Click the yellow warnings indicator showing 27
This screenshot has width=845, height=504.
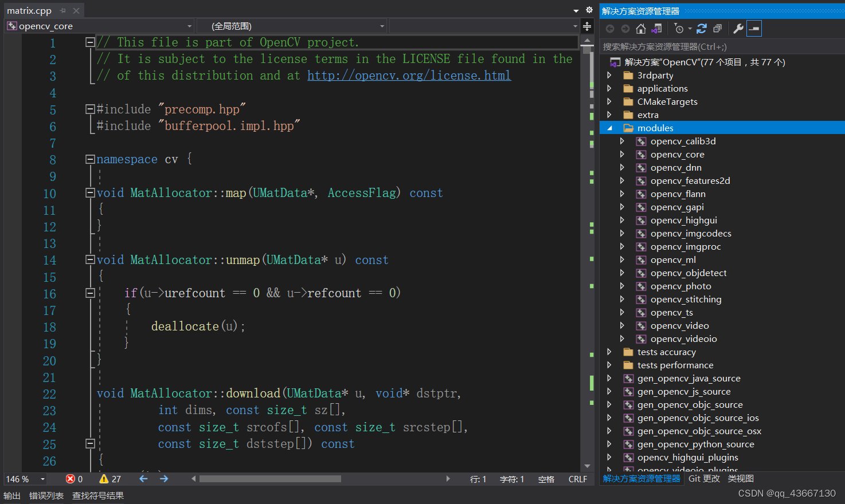110,479
